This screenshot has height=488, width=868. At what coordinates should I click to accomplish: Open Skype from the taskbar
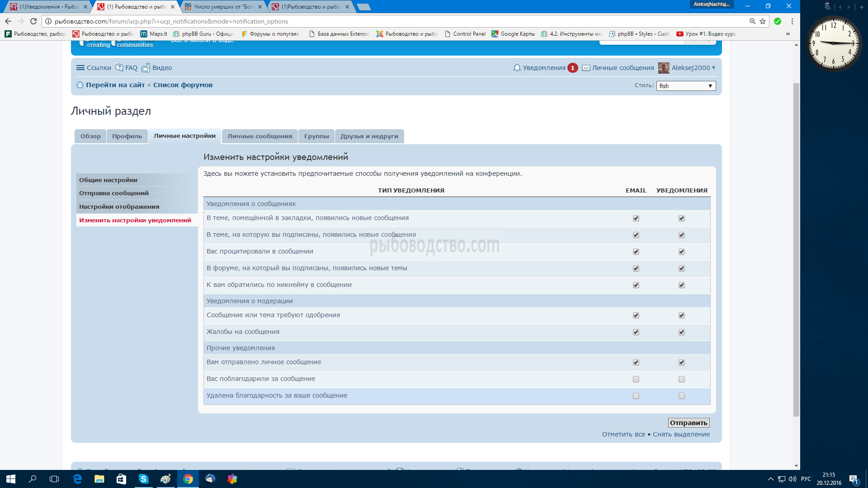[x=143, y=479]
